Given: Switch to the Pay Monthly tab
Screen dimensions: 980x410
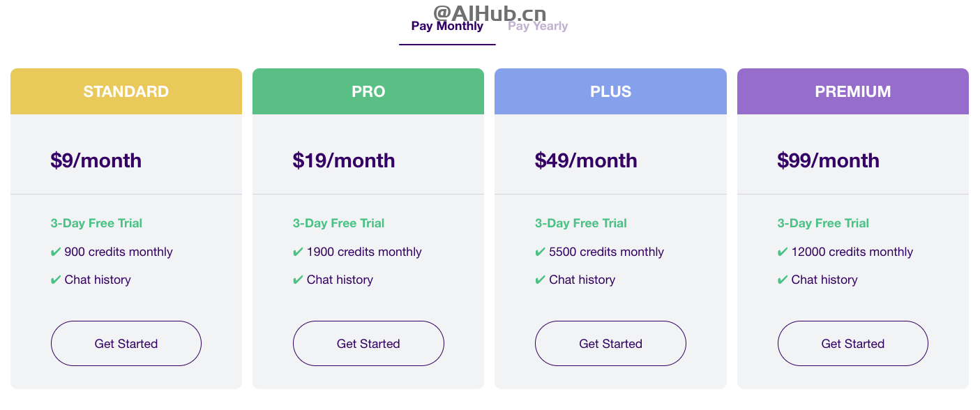Looking at the screenshot, I should [x=447, y=26].
